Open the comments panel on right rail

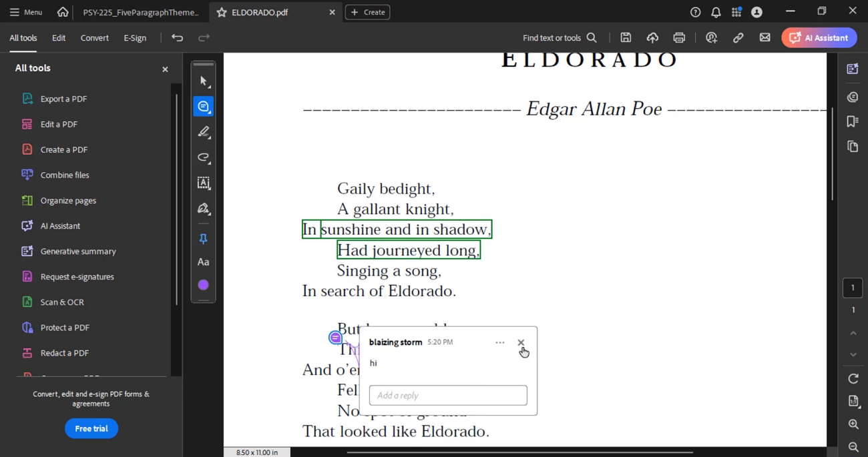click(x=853, y=97)
